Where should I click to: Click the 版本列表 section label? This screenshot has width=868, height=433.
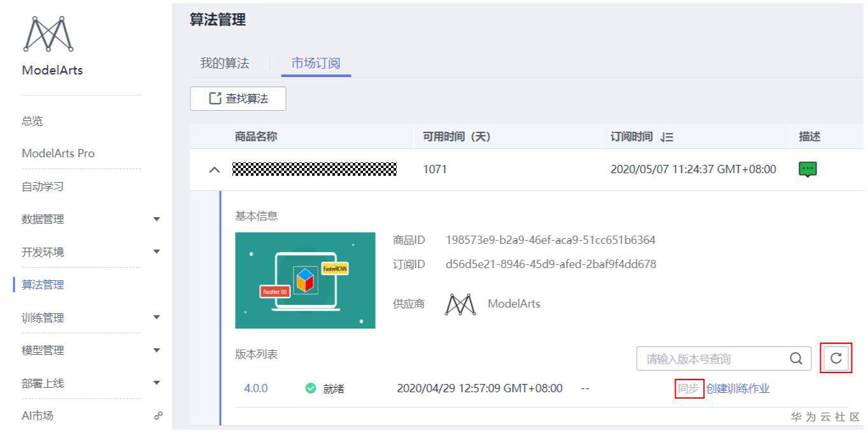tap(257, 355)
